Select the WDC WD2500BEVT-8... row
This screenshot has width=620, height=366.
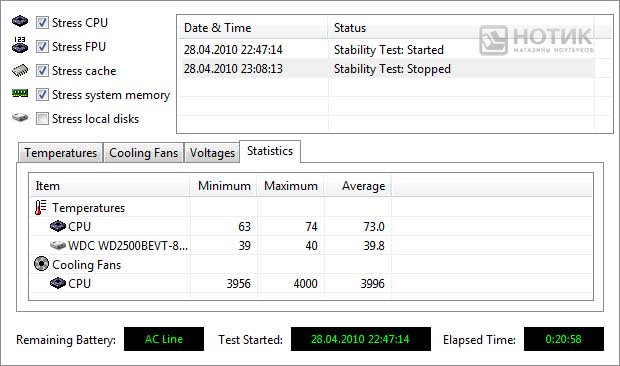point(311,245)
